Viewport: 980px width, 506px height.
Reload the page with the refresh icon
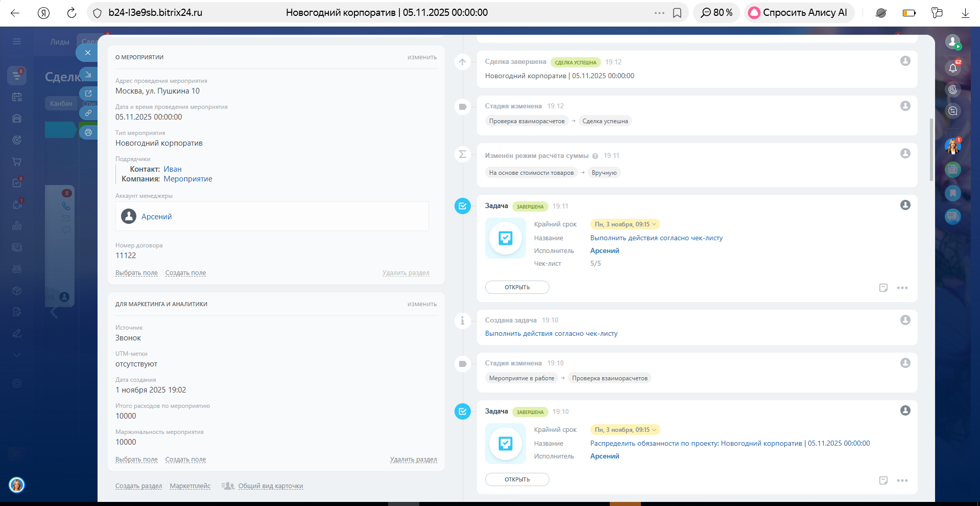coord(71,13)
